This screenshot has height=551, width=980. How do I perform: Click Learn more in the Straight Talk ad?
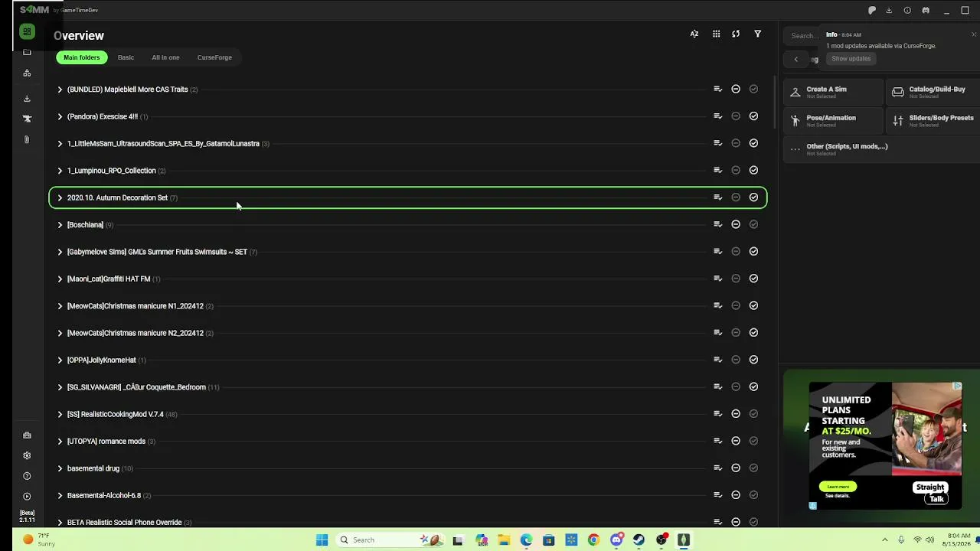click(x=838, y=487)
